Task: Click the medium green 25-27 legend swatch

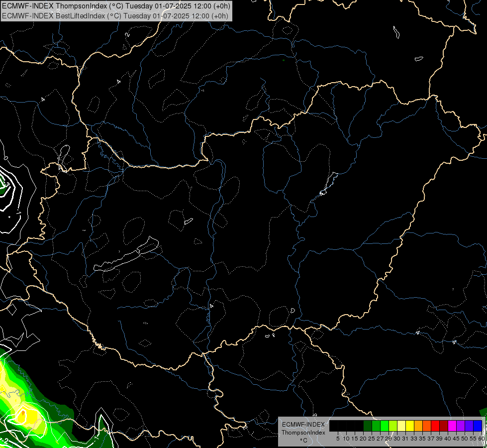Action: 376,426
